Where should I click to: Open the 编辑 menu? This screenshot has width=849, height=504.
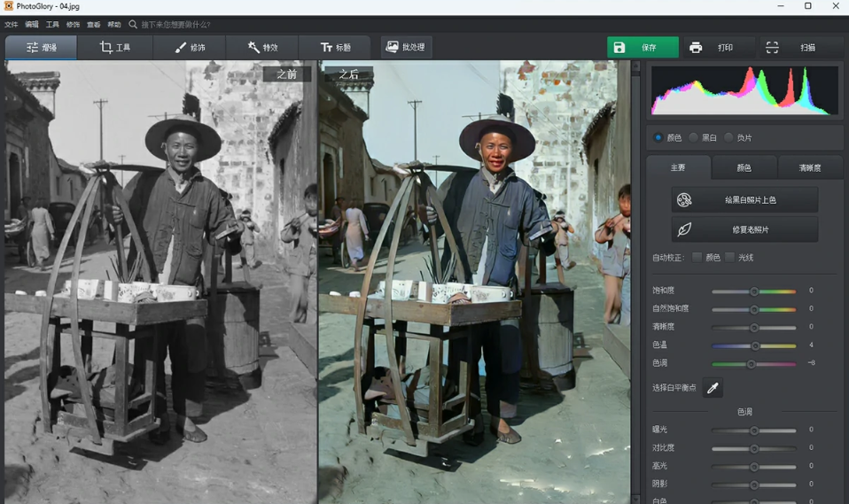tap(32, 25)
